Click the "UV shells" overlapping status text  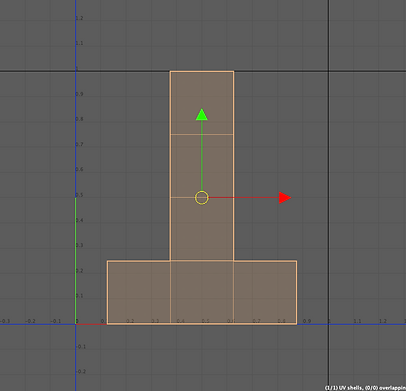point(365,388)
